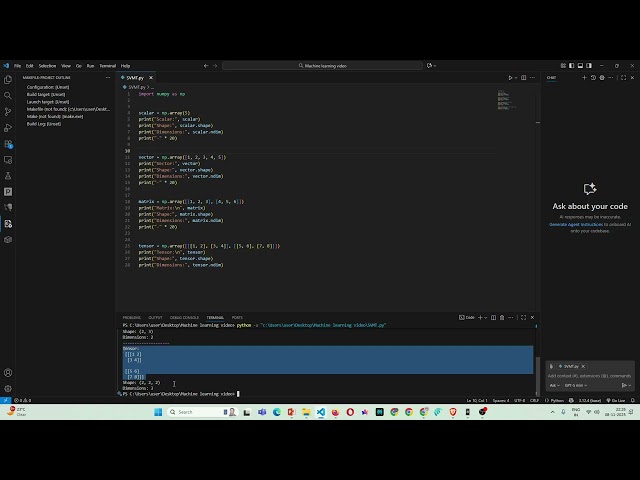Open Run and Debug view
Viewport: 640px width, 480px height.
[x=8, y=128]
